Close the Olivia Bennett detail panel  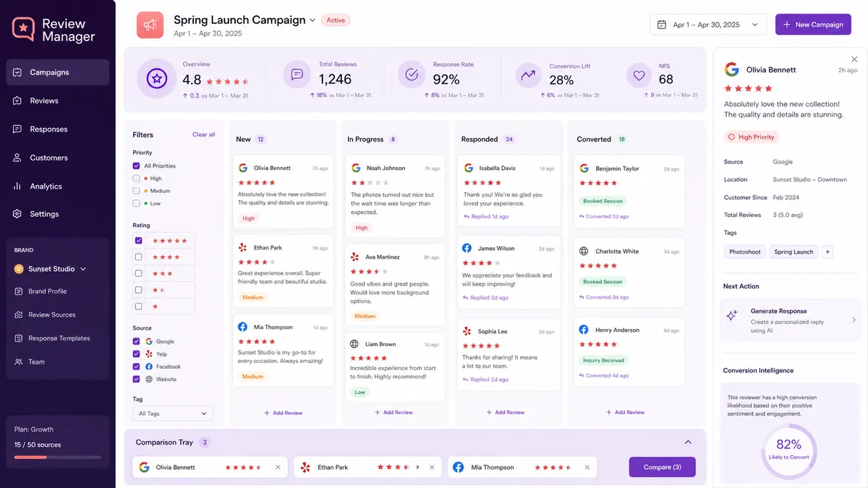854,59
